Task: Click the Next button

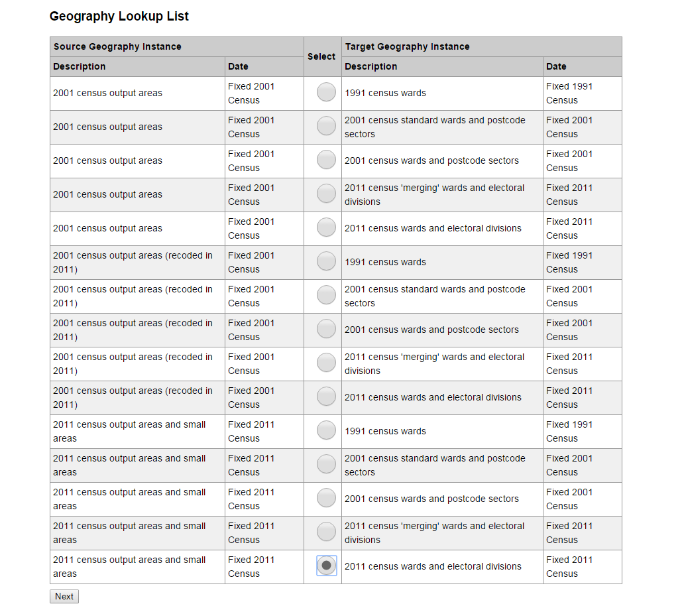Action: [64, 596]
